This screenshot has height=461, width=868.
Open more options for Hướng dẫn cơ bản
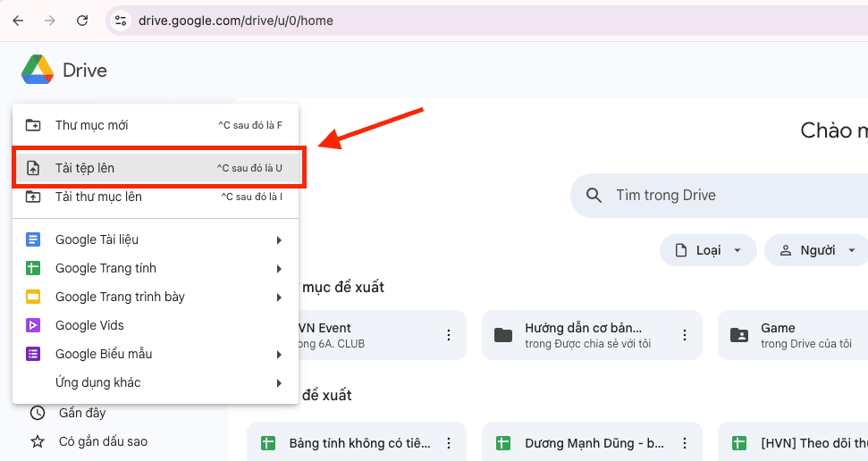[x=684, y=335]
